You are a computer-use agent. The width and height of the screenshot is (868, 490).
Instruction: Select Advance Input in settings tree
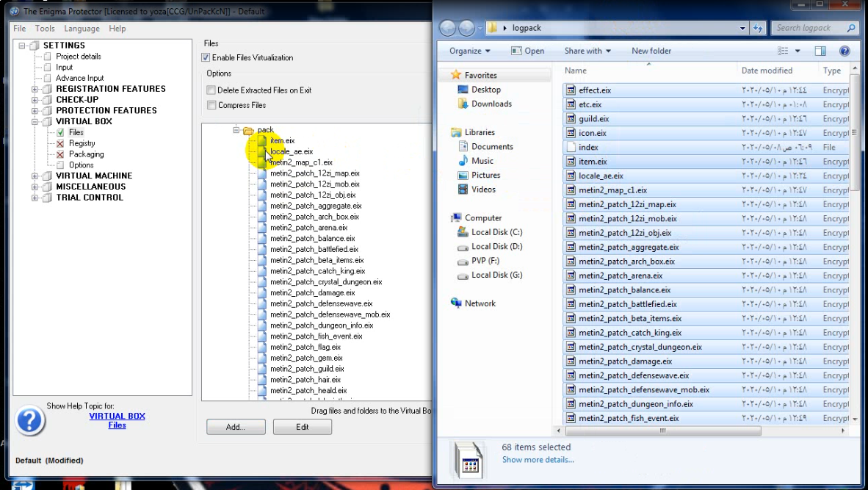coord(80,78)
